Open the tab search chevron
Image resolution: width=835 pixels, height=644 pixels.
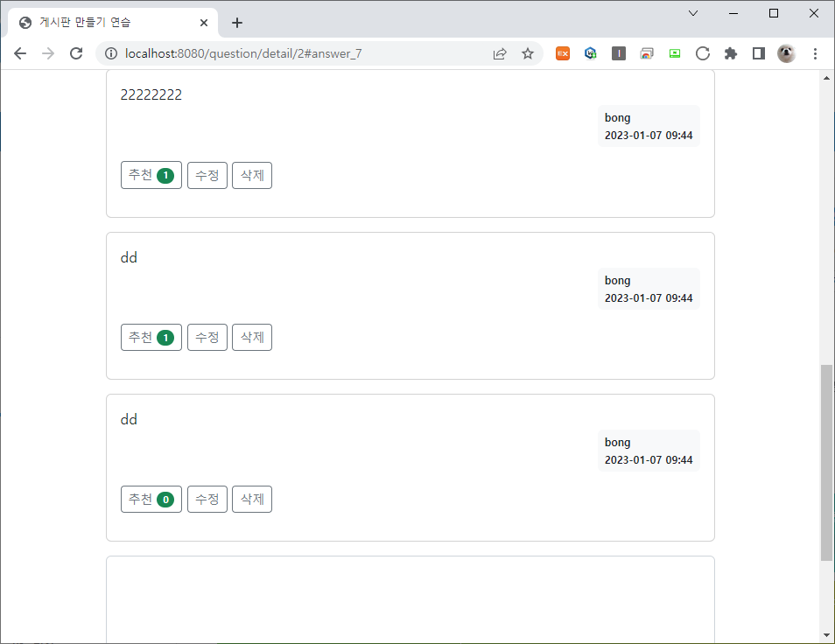pyautogui.click(x=693, y=13)
